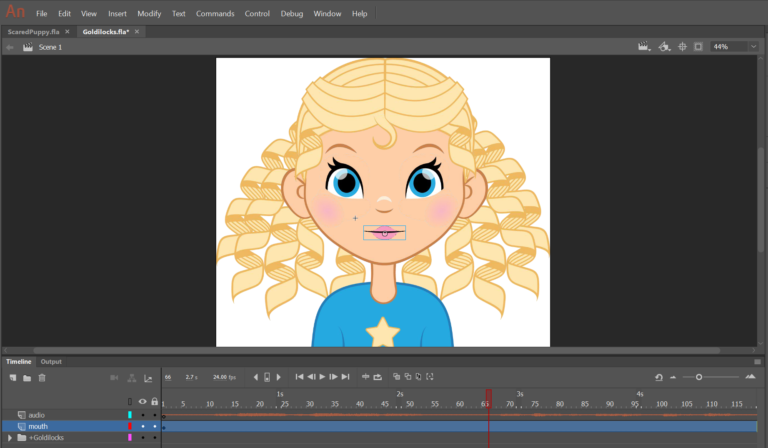
Task: Click the layer parenting view icon
Action: (132, 378)
